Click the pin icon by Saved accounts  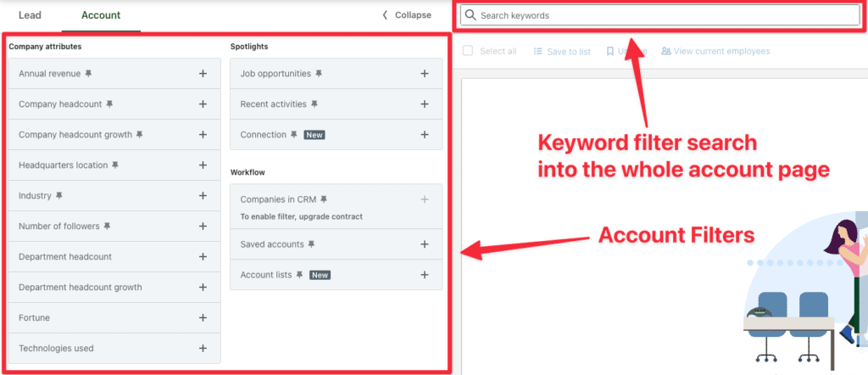[x=312, y=244]
